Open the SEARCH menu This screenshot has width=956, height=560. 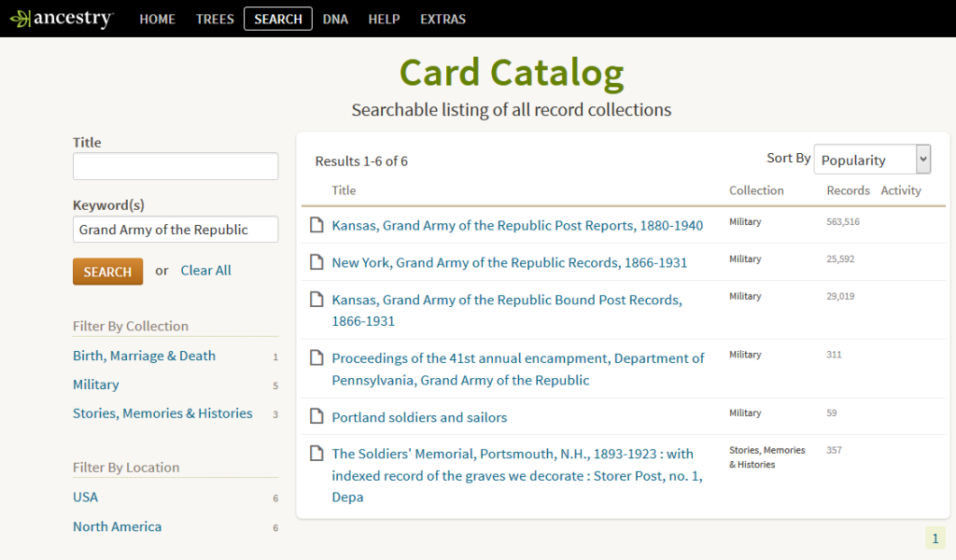click(278, 19)
